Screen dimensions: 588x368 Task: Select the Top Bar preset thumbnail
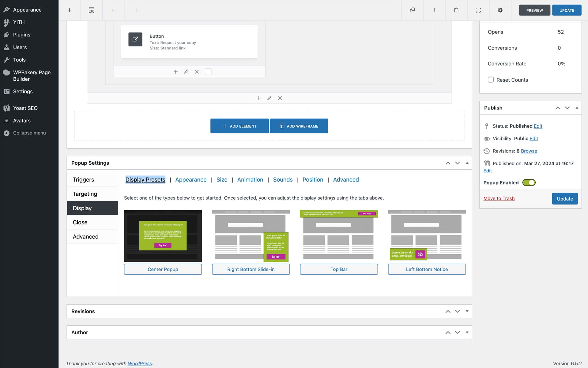point(339,236)
